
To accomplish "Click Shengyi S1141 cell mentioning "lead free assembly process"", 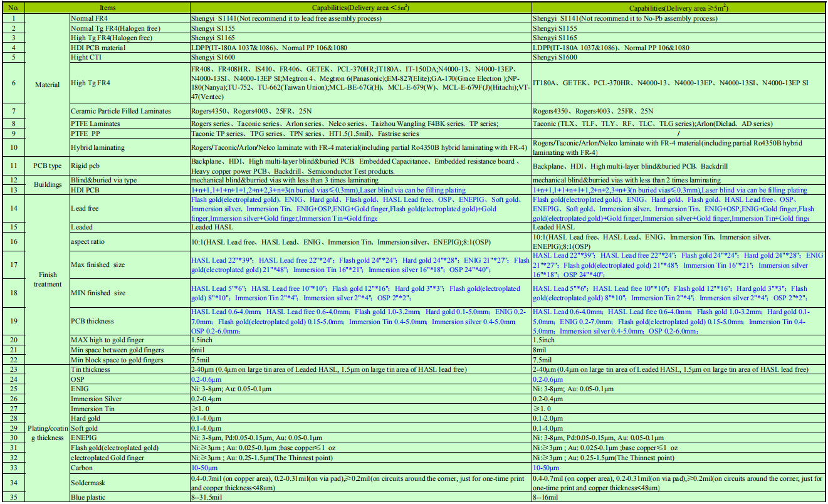I will [x=360, y=18].
